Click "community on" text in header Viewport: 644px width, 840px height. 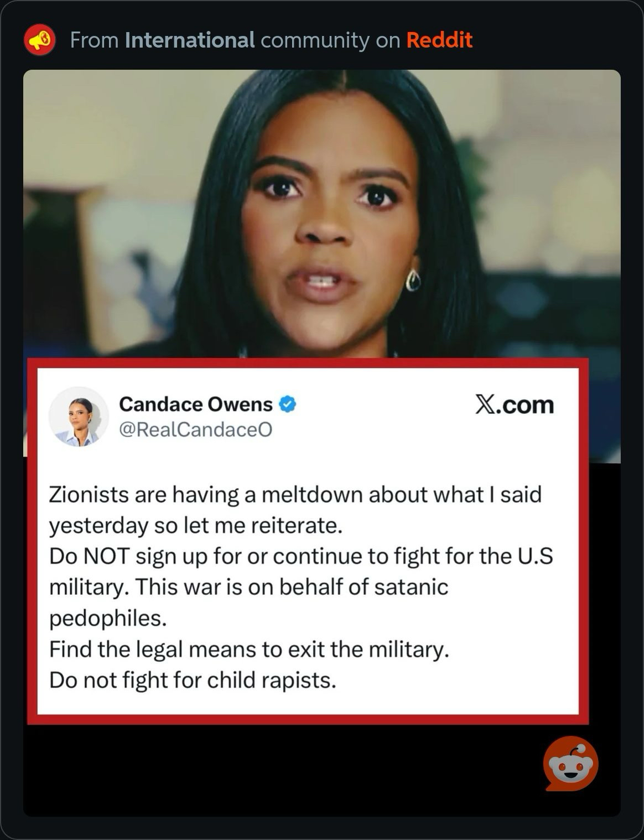click(x=330, y=40)
